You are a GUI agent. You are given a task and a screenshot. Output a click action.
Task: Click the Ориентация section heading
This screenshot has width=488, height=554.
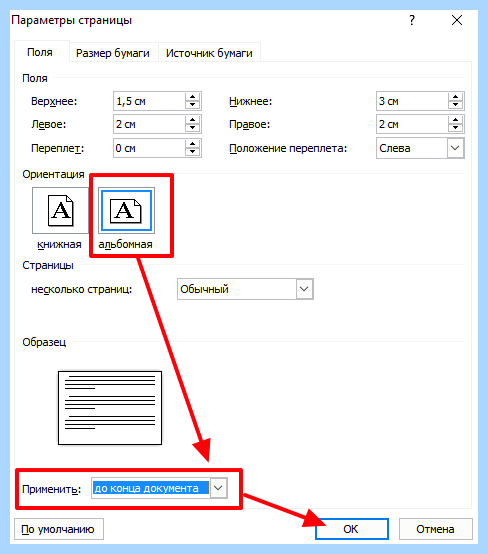(x=53, y=174)
